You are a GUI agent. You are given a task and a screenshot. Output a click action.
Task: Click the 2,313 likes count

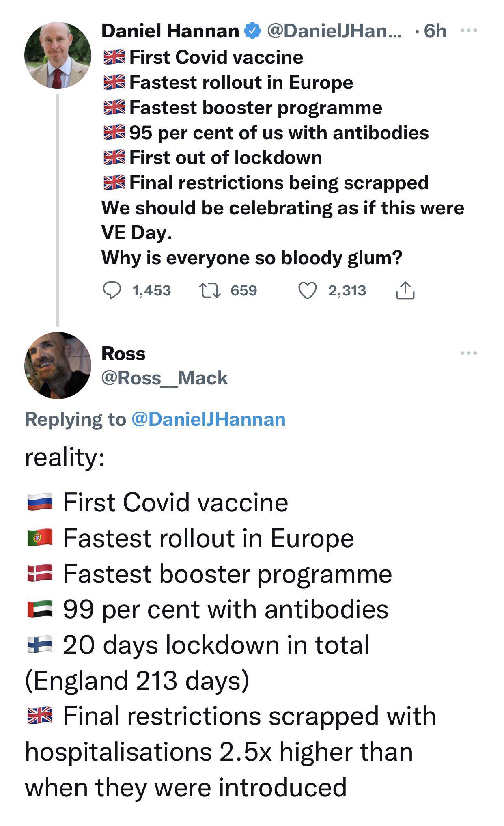click(x=347, y=291)
